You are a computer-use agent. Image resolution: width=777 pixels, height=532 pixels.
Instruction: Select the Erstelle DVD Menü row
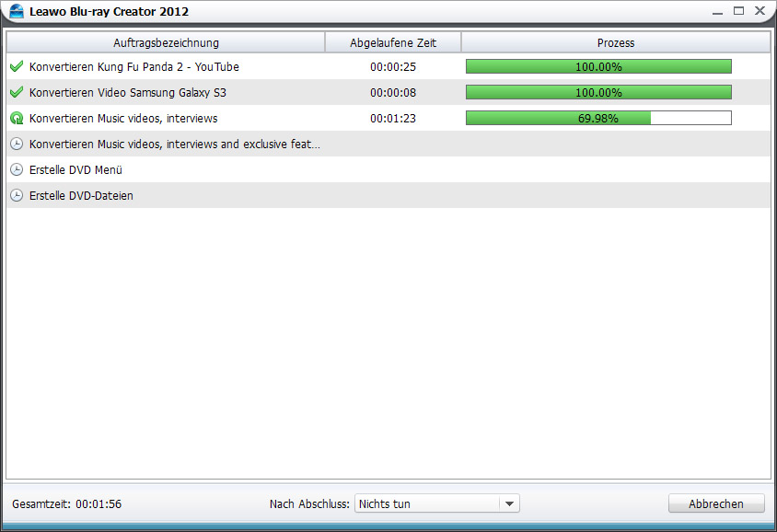click(388, 169)
